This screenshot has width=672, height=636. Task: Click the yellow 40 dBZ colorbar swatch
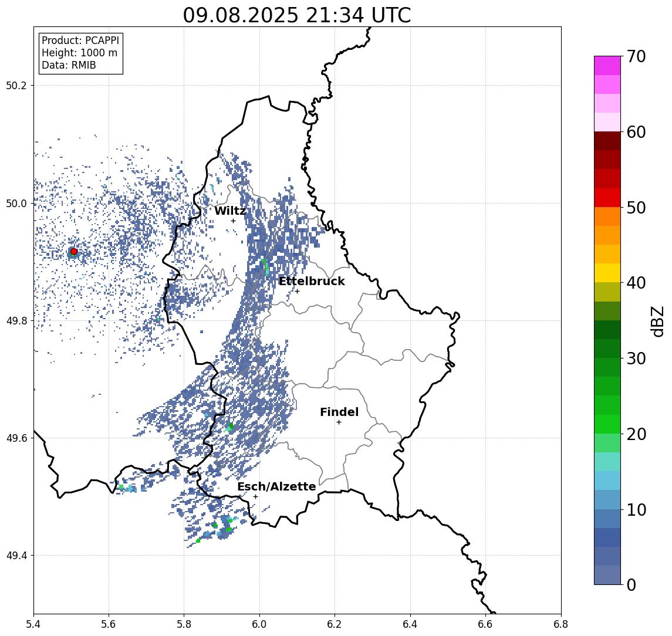coord(607,273)
